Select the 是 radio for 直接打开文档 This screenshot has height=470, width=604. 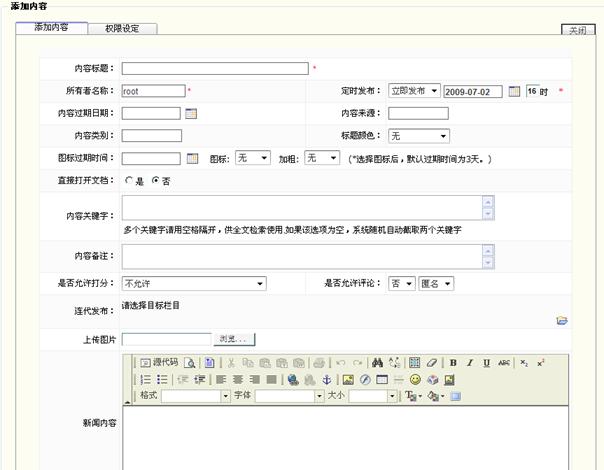[x=128, y=181]
